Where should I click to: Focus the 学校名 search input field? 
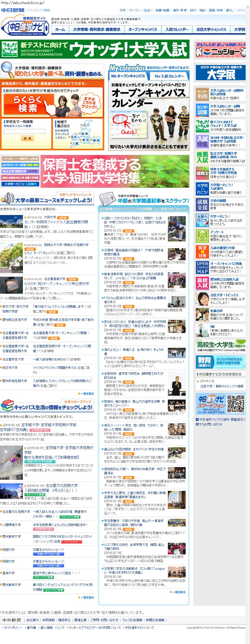[x=25, y=131]
